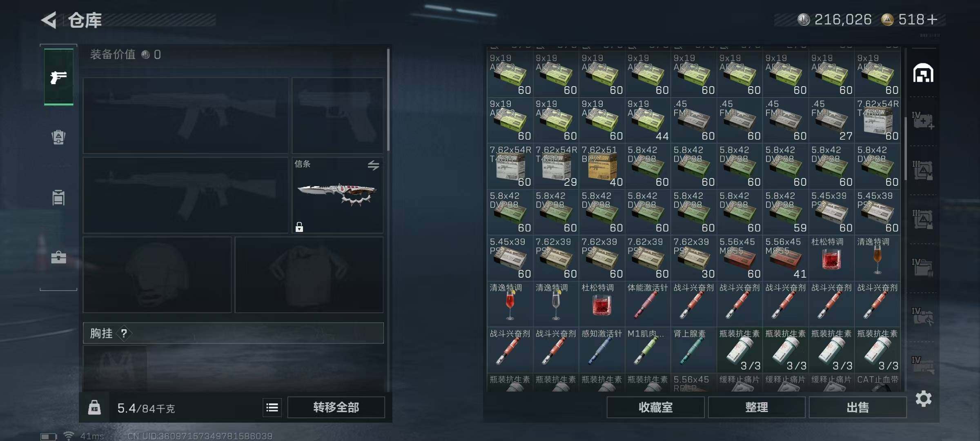The width and height of the screenshot is (980, 441).
Task: Select the pistol weapons tab icon
Action: click(x=58, y=77)
